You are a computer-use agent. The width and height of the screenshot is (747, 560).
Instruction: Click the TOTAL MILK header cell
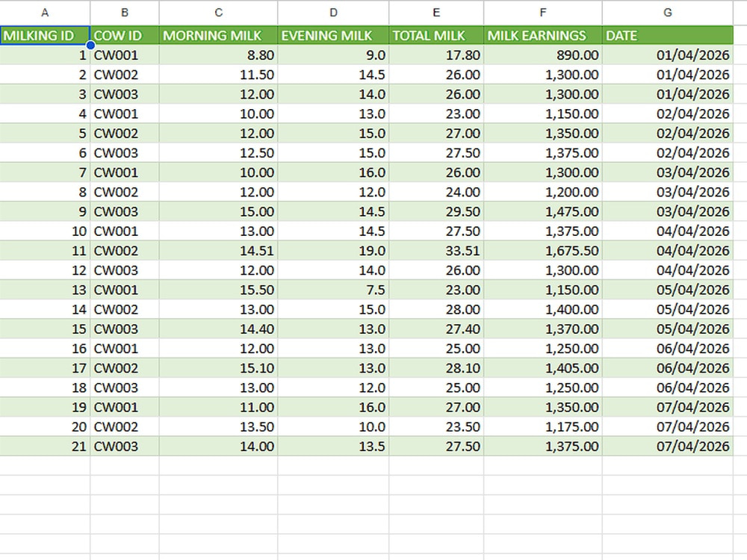(x=436, y=36)
